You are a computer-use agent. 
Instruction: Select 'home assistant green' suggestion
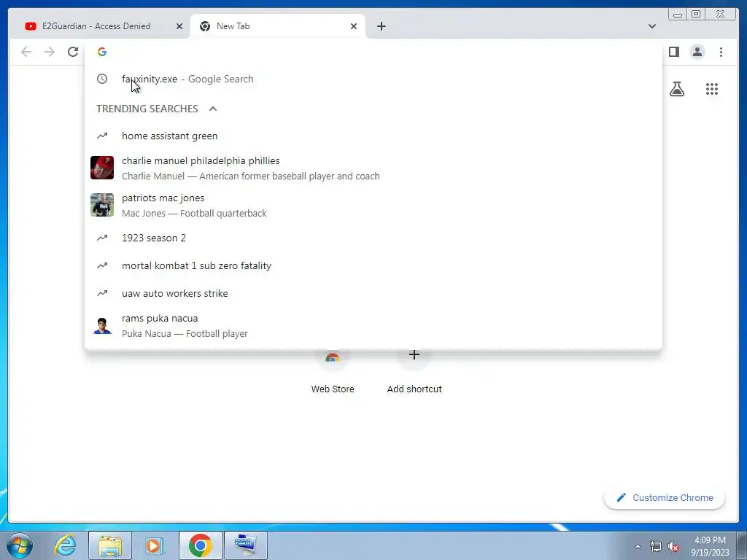(x=373, y=136)
